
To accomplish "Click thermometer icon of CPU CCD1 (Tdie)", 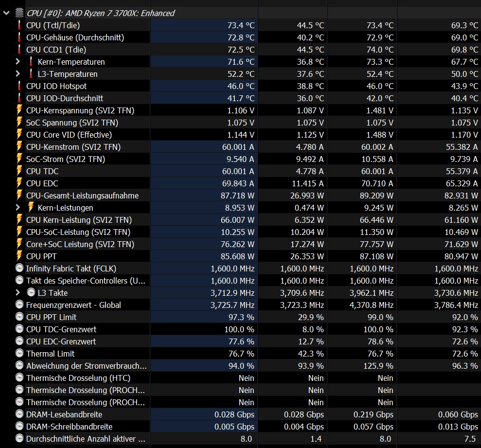I will (19, 50).
